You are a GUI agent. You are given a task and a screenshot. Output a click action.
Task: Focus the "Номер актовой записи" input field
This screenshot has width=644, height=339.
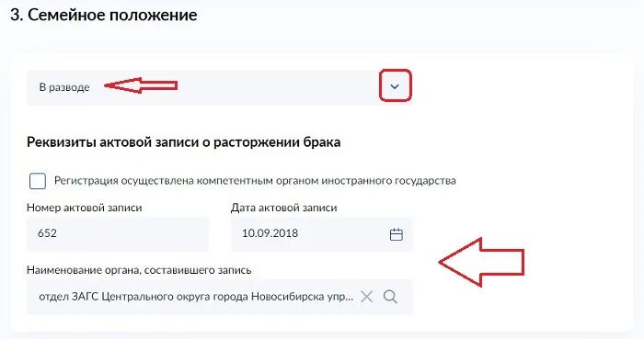pyautogui.click(x=118, y=234)
